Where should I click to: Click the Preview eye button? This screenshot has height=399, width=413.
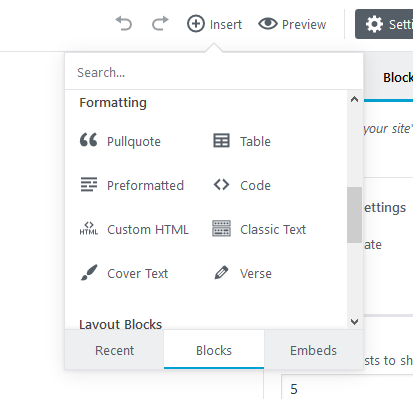(x=292, y=24)
